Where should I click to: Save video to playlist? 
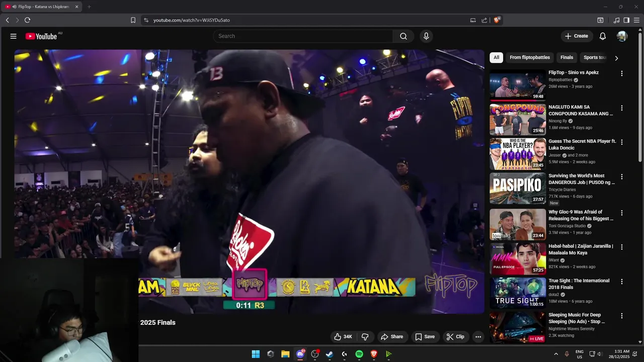tap(425, 337)
